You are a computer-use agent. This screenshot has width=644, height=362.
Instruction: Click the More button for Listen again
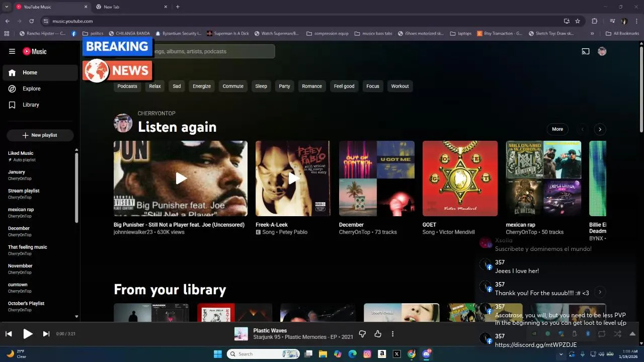click(557, 129)
